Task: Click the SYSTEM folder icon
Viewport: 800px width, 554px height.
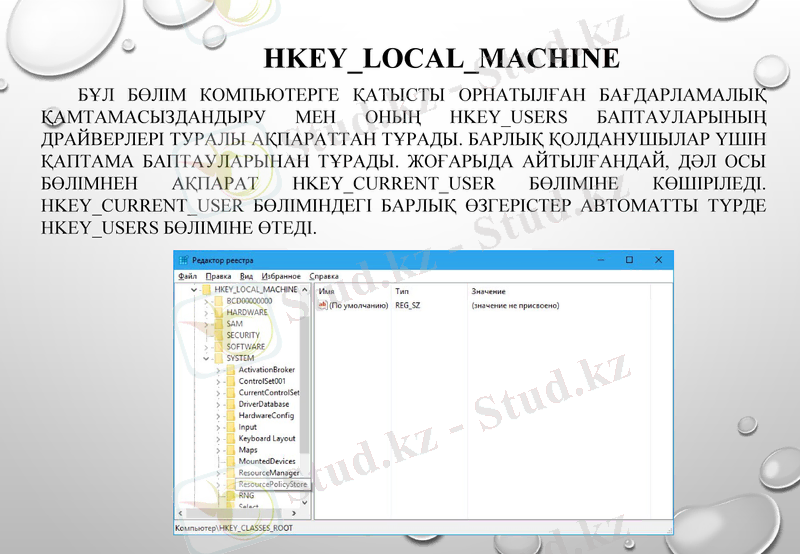Action: tap(219, 358)
